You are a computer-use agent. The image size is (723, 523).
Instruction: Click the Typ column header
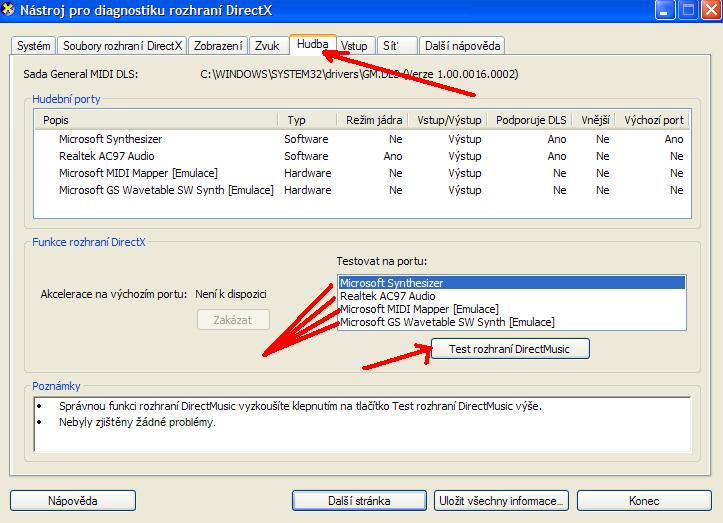[306, 120]
